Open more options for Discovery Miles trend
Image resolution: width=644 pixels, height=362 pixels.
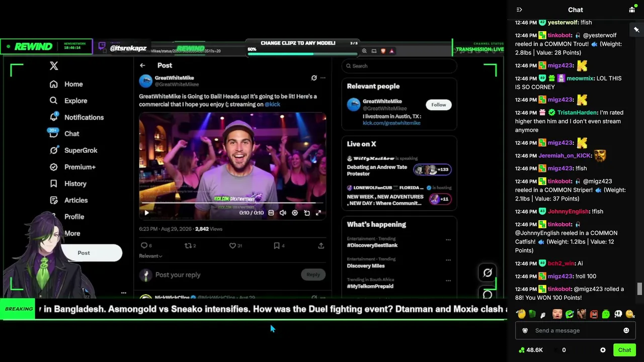tap(448, 260)
